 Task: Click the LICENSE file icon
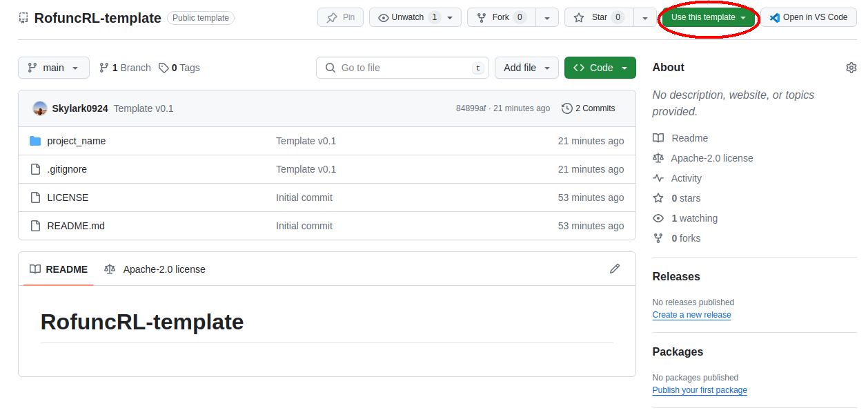(x=36, y=197)
